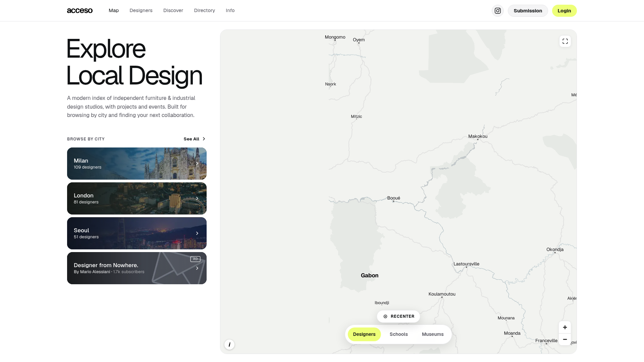Open map info attribution button
Image resolution: width=644 pixels, height=362 pixels.
pos(229,345)
